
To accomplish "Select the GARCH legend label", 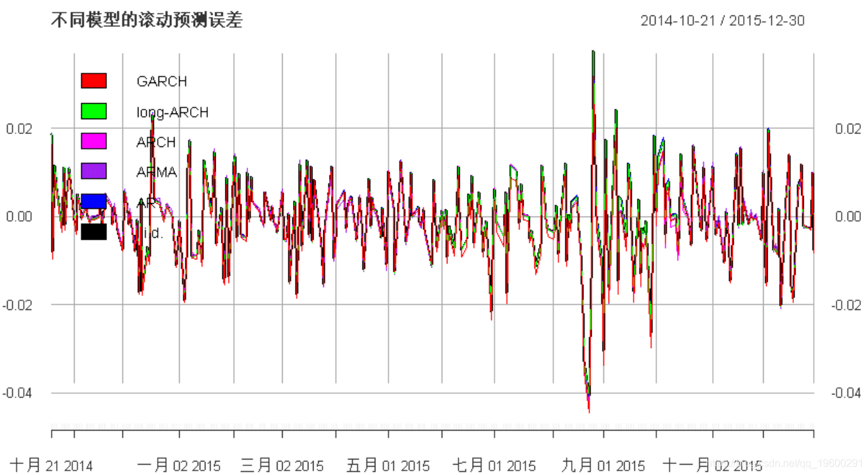I will [x=162, y=82].
